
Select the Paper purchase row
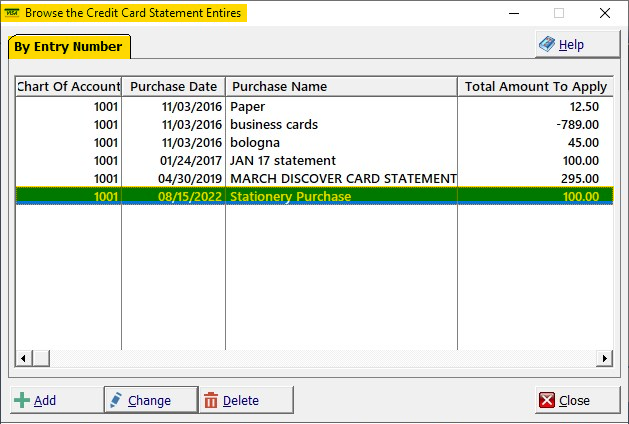coord(314,107)
